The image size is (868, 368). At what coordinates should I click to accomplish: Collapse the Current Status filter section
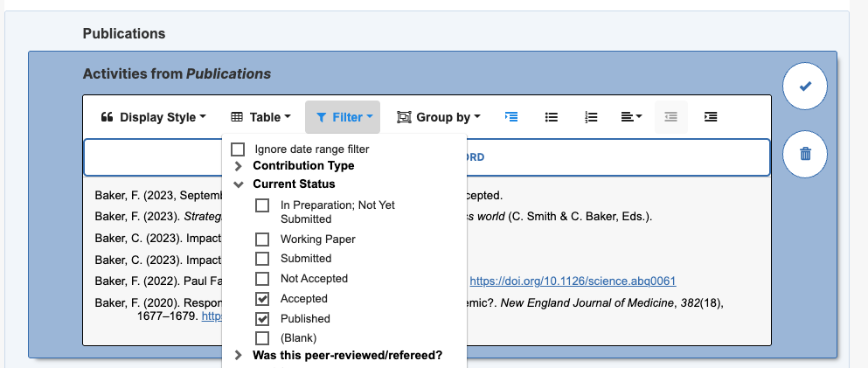(x=239, y=184)
